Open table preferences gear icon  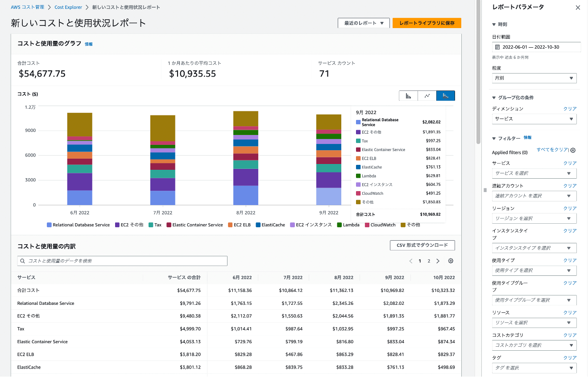[x=451, y=261]
